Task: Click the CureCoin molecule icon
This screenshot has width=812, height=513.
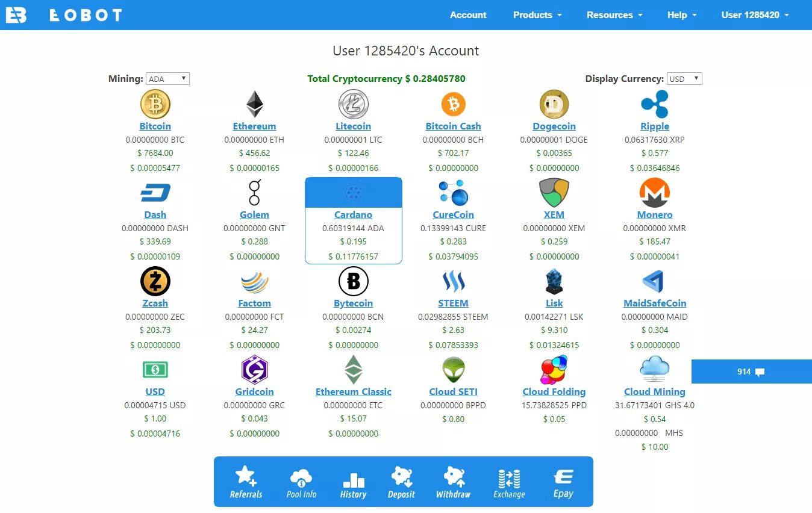Action: click(454, 193)
